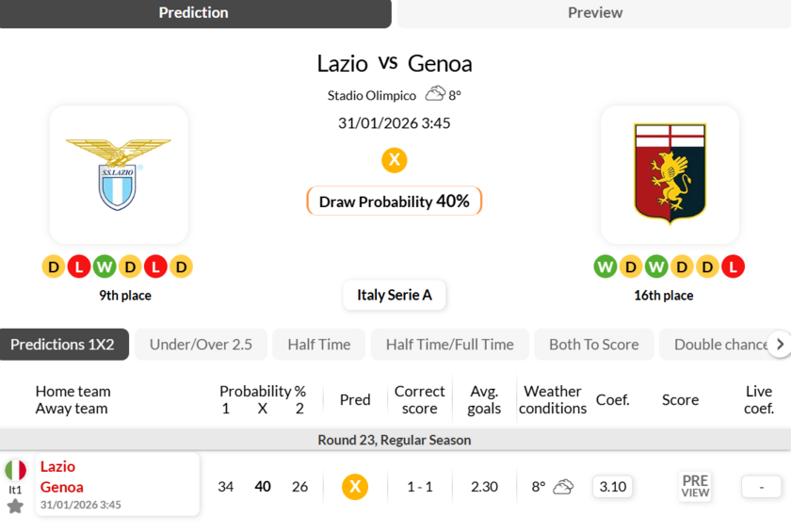Select the Prediction tab
This screenshot has width=791, height=532.
tap(194, 13)
